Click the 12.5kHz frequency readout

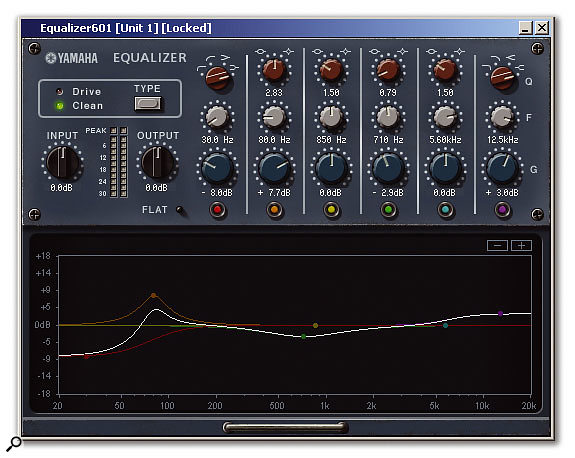pos(502,140)
